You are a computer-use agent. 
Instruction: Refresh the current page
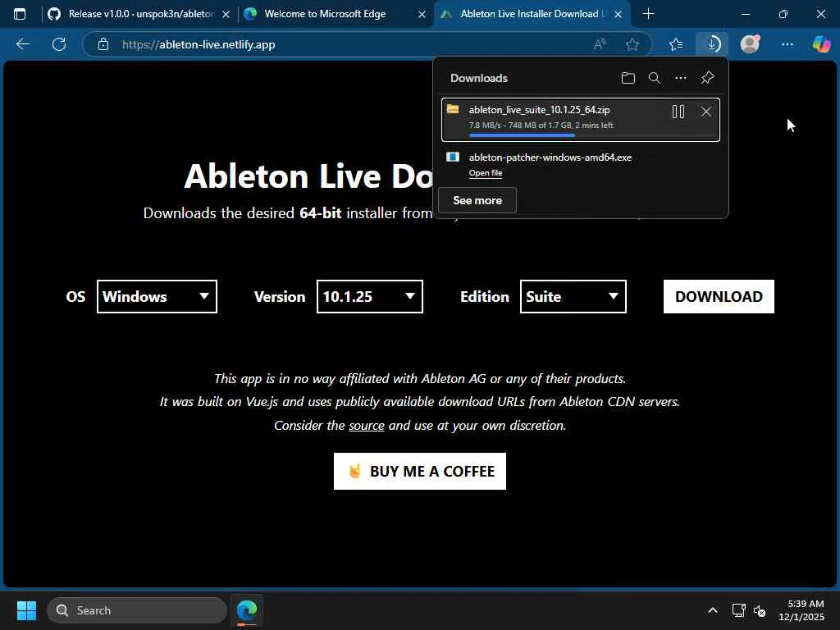point(59,44)
